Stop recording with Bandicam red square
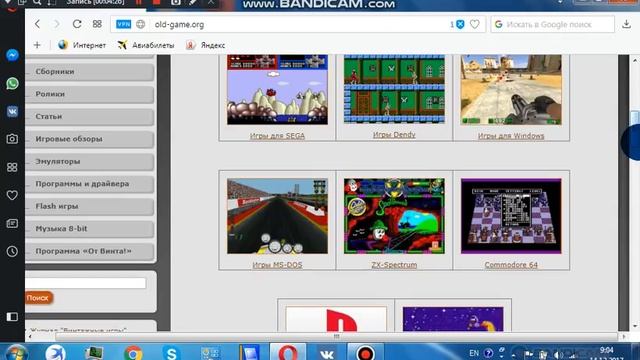640x360 pixels. pyautogui.click(x=156, y=2)
